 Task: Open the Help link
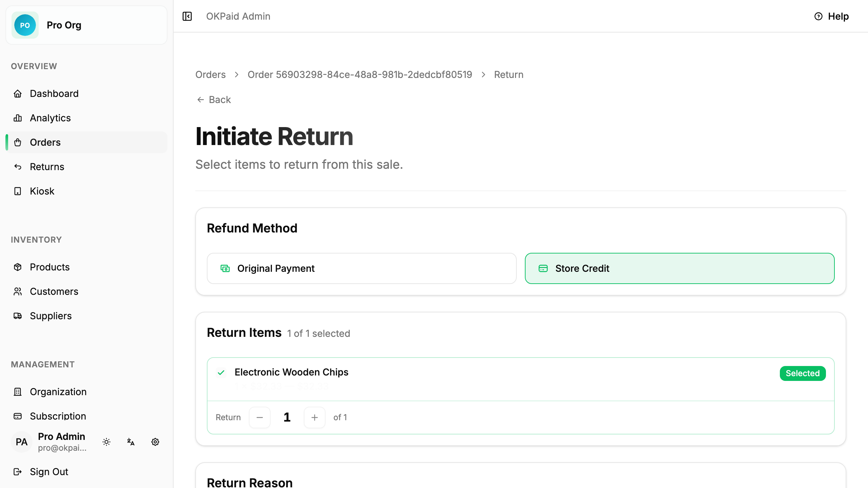pos(831,16)
